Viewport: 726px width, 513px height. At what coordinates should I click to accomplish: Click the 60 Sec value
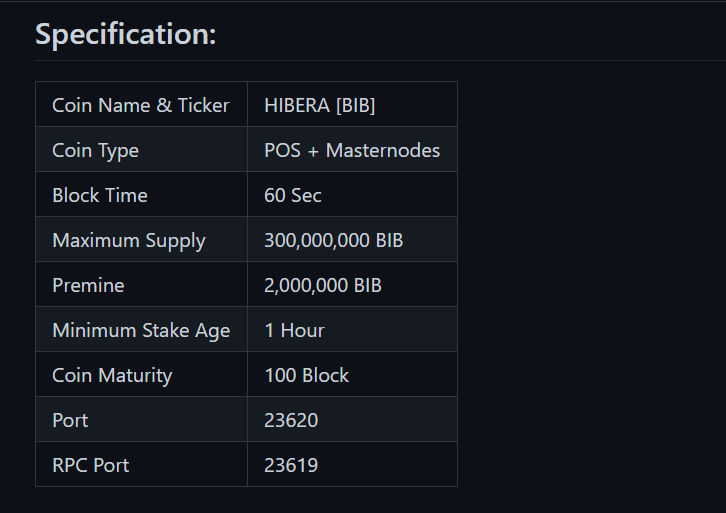pyautogui.click(x=293, y=195)
